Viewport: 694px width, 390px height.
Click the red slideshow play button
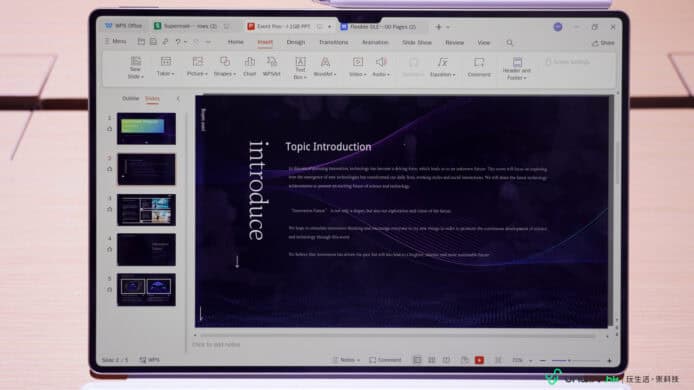(479, 360)
